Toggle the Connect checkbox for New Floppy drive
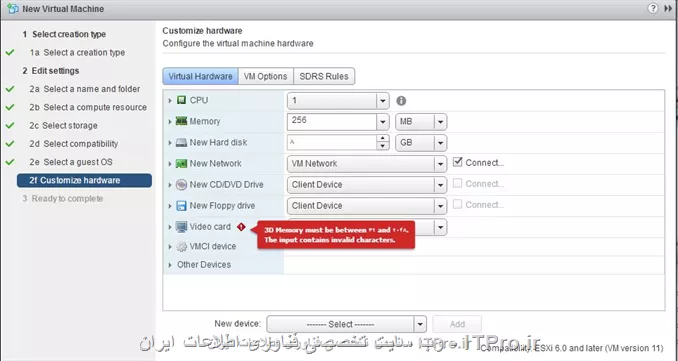This screenshot has height=361, width=678. [457, 204]
